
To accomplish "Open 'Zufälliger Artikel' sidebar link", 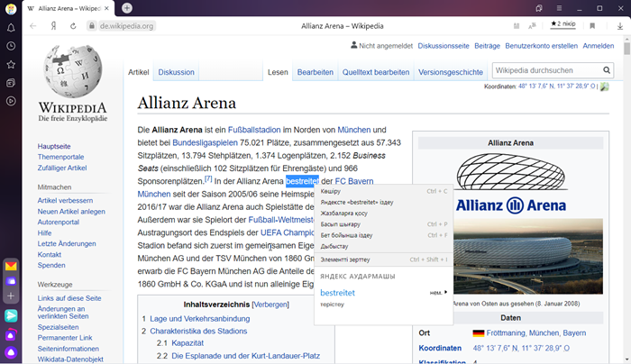I will [62, 168].
